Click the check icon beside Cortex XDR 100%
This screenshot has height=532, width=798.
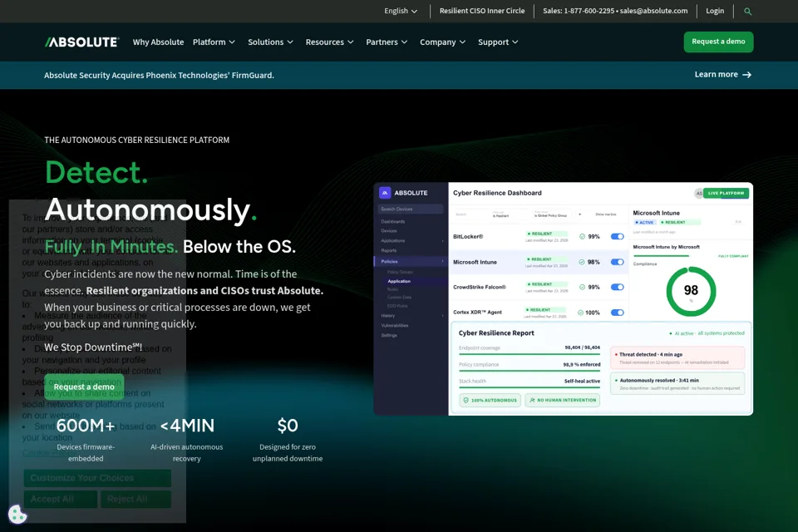[x=580, y=313]
